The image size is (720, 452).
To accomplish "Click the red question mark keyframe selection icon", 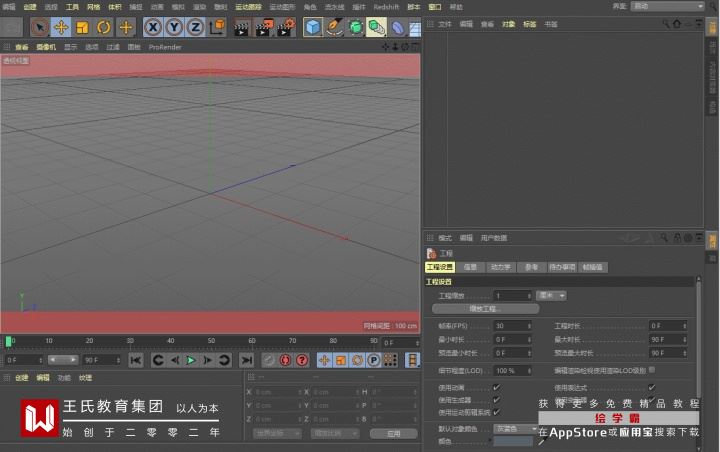I will (302, 361).
